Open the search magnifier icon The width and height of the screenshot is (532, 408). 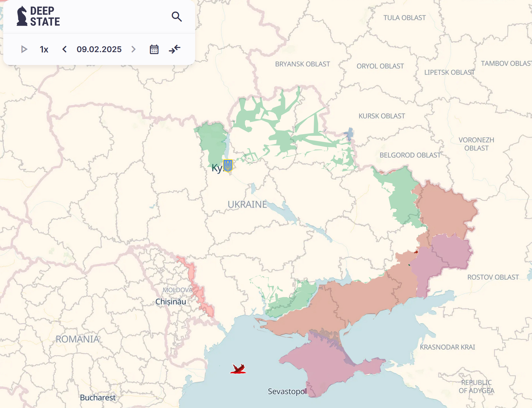pos(177,16)
